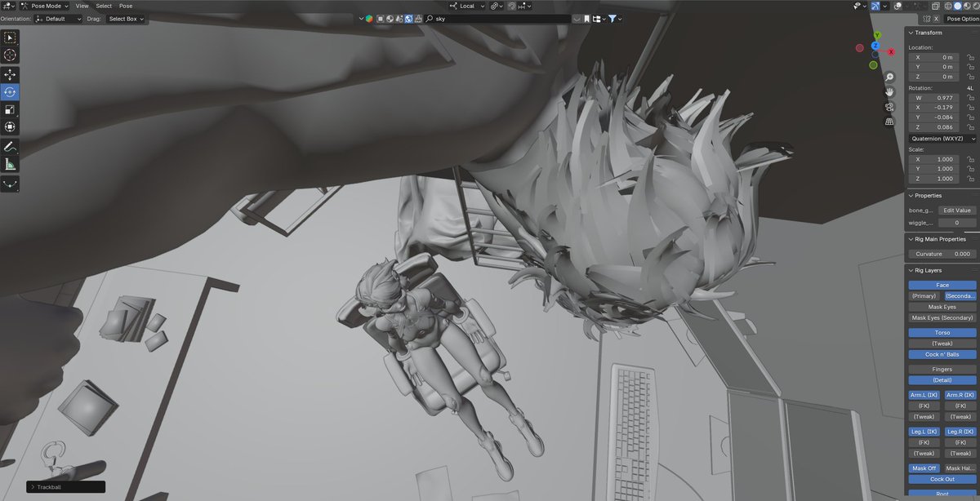980x501 pixels.
Task: Select the Rotate tool
Action: (x=10, y=92)
